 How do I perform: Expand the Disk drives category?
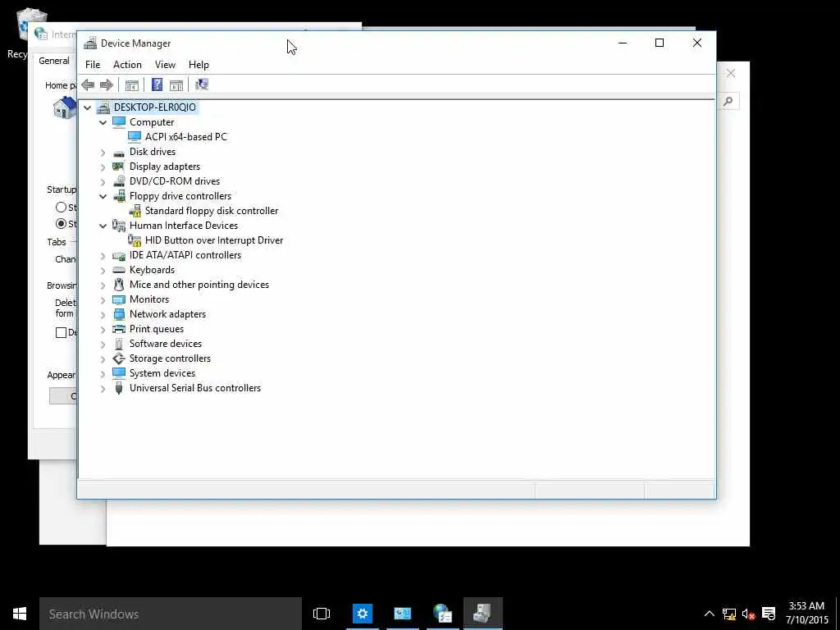point(103,152)
